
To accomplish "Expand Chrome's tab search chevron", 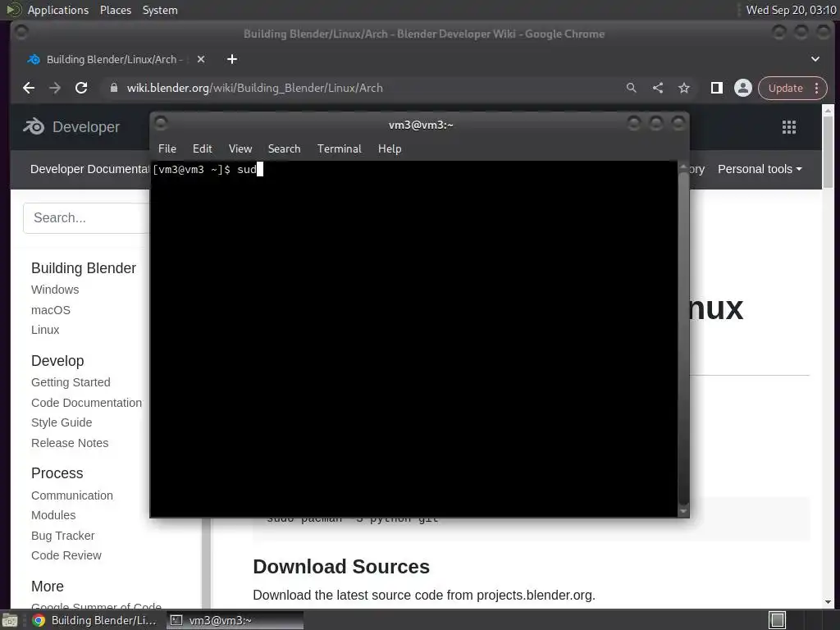I will click(815, 59).
